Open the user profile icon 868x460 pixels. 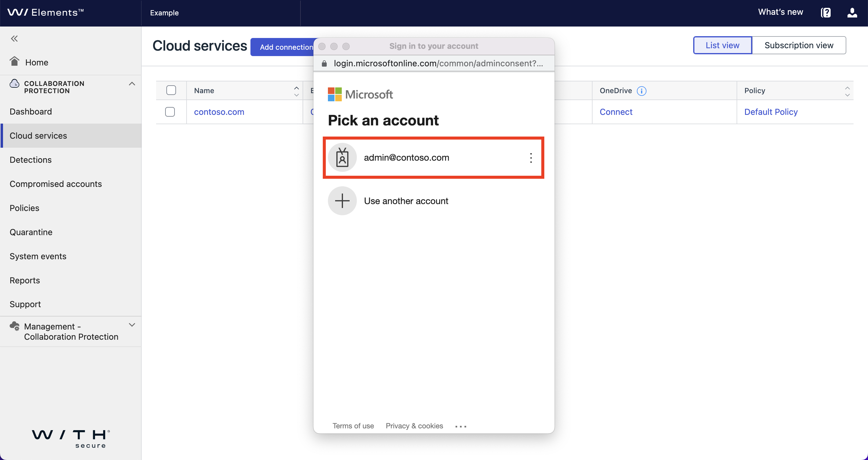tap(852, 12)
